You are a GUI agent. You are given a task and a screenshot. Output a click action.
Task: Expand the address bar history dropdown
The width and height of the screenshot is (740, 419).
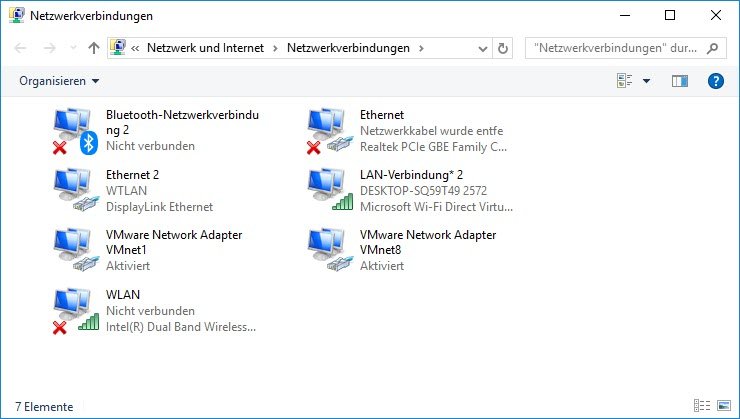481,47
